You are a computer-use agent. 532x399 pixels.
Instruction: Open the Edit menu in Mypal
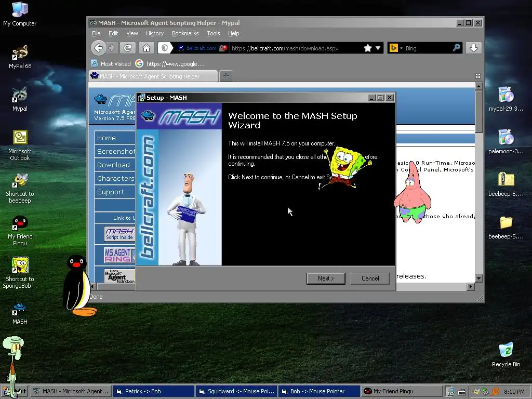113,33
